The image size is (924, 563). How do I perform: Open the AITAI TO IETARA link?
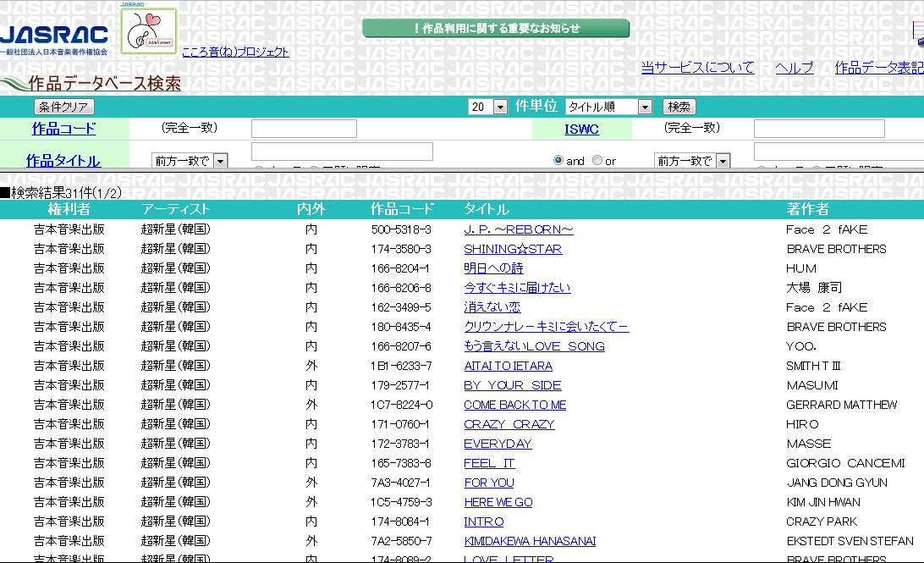(x=508, y=366)
